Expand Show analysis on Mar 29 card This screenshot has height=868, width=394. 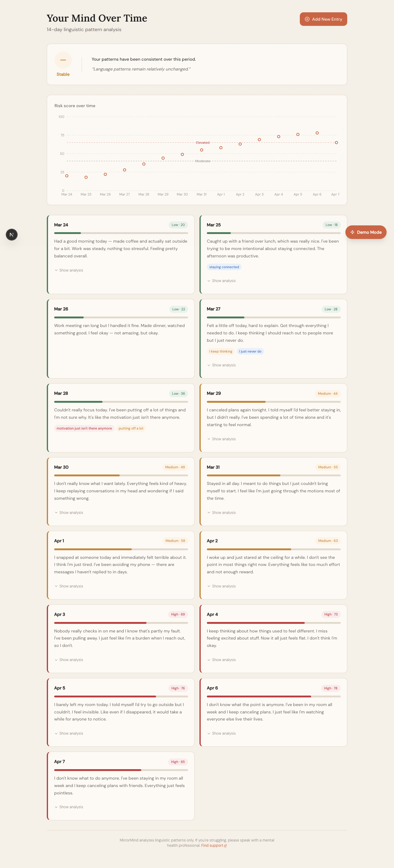click(x=221, y=439)
